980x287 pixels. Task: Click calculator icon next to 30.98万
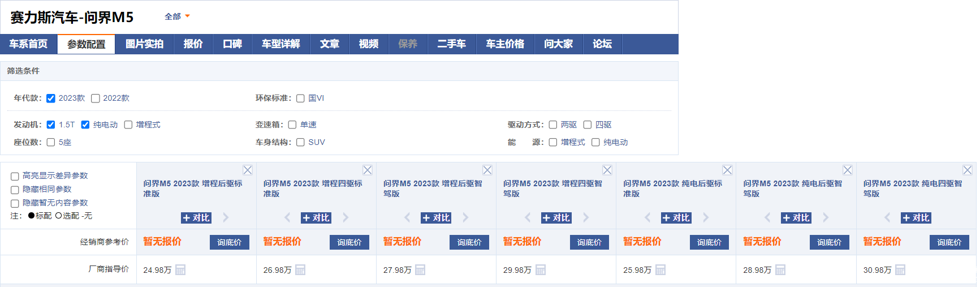coord(900,270)
